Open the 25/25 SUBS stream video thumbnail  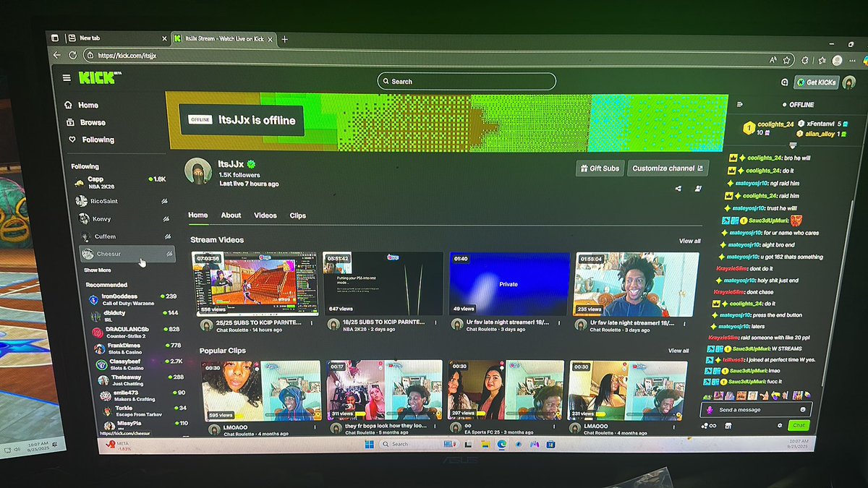(256, 283)
